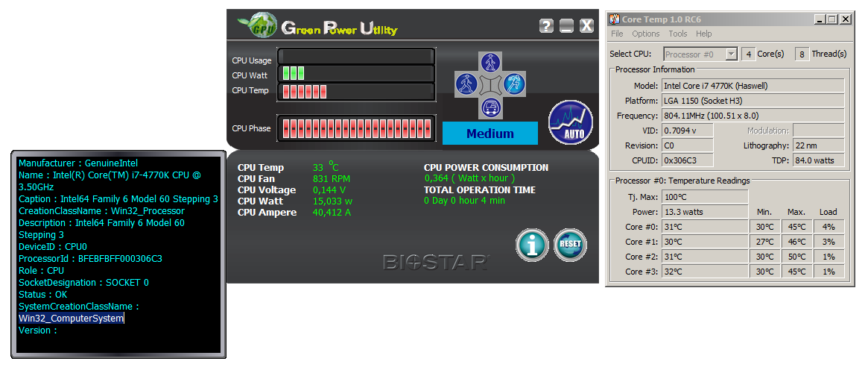The image size is (868, 376).
Task: Open the Options menu in Core Temp
Action: click(x=646, y=34)
